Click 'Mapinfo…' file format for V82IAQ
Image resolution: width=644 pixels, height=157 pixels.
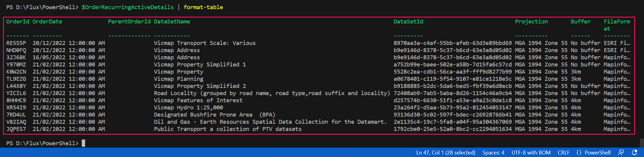click(x=617, y=122)
